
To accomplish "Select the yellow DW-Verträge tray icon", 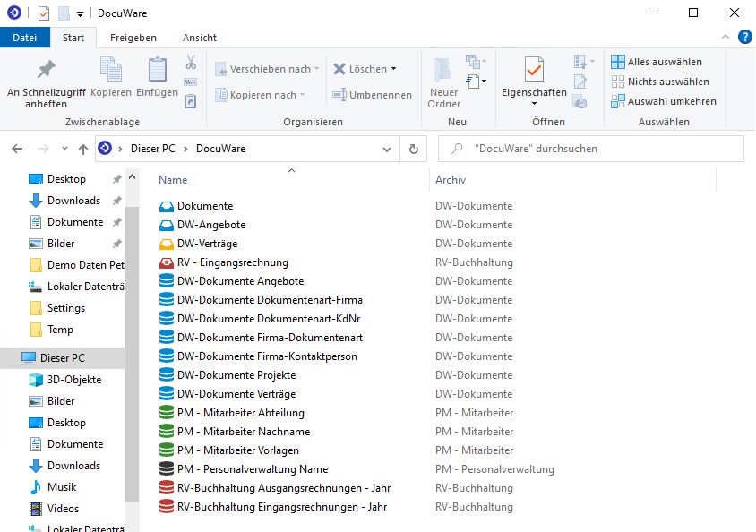I will point(167,244).
